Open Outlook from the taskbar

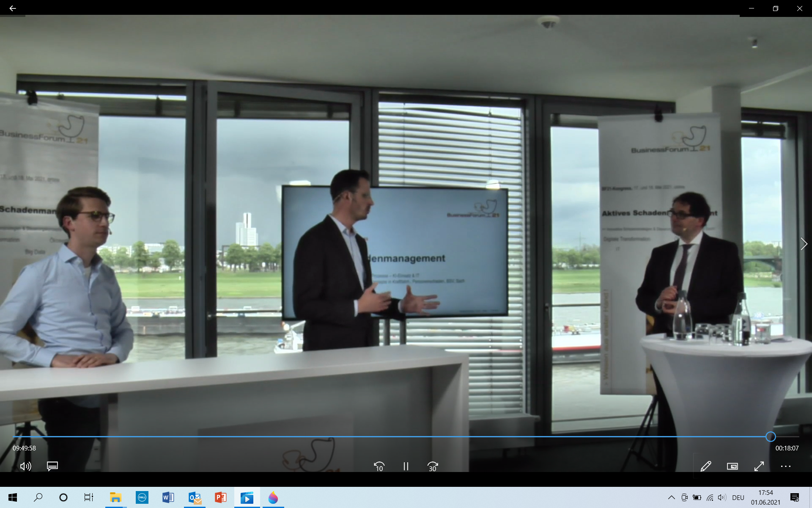195,497
